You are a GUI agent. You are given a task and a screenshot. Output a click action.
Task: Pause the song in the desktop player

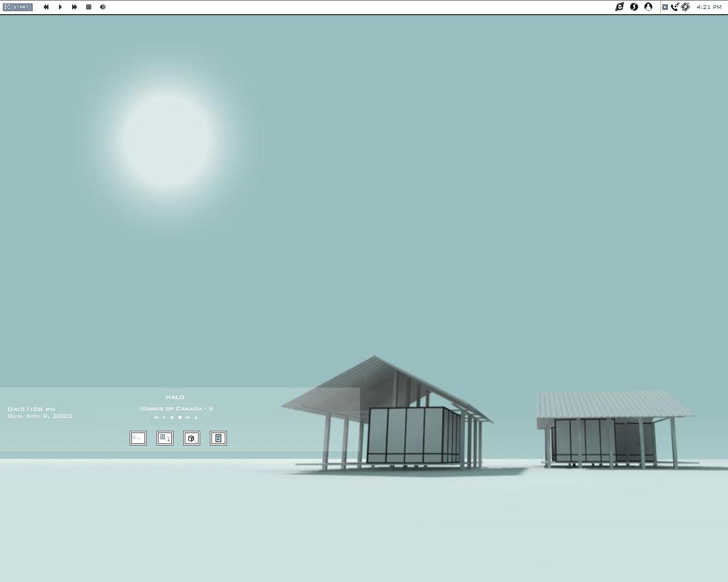[x=172, y=418]
